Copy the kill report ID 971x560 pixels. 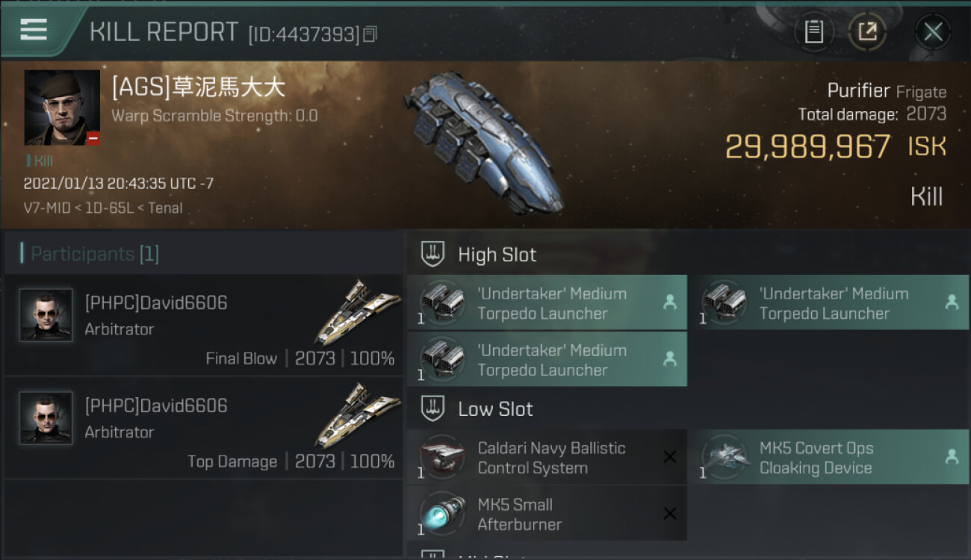pyautogui.click(x=370, y=34)
